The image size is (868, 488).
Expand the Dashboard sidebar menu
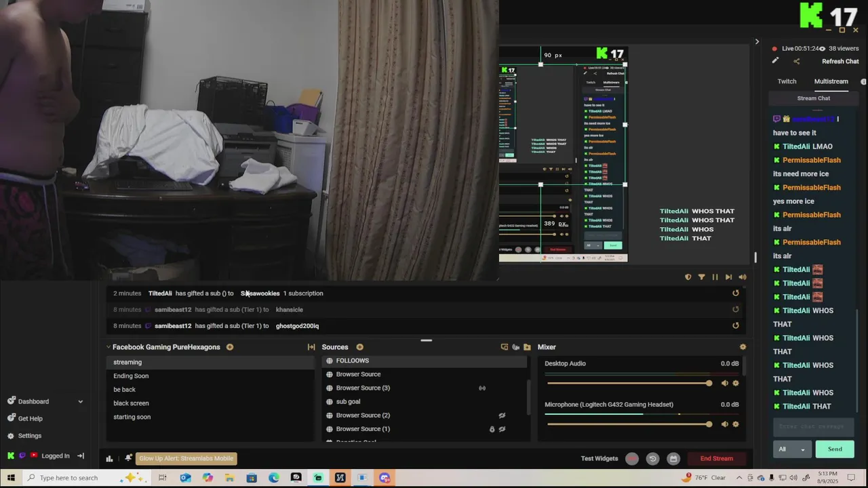click(x=80, y=401)
